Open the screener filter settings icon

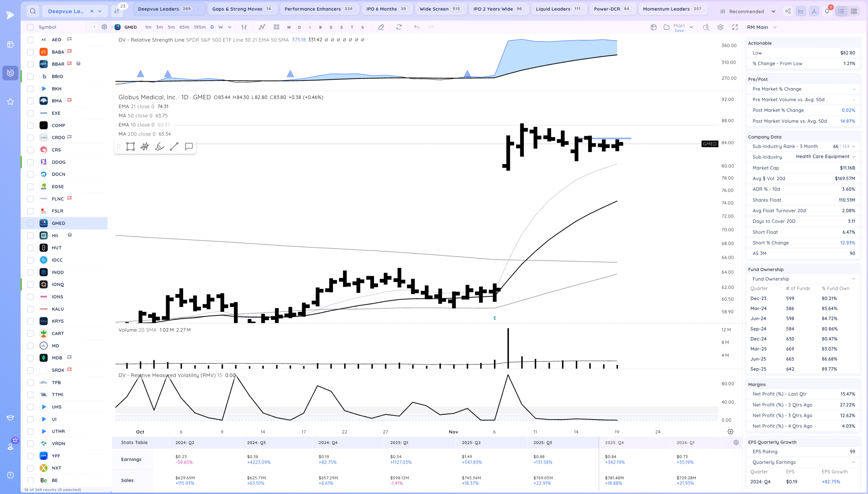(117, 11)
